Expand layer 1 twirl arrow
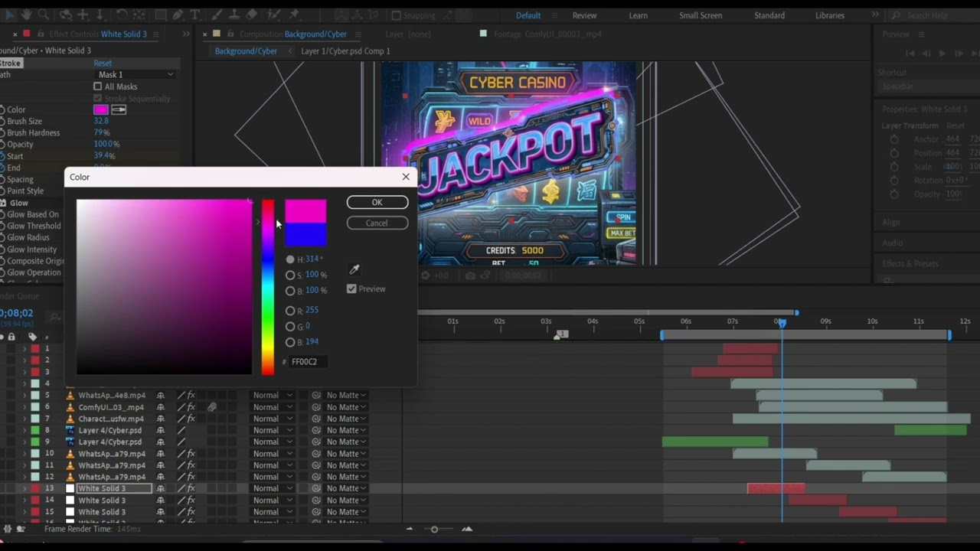The image size is (980, 551). pos(24,349)
